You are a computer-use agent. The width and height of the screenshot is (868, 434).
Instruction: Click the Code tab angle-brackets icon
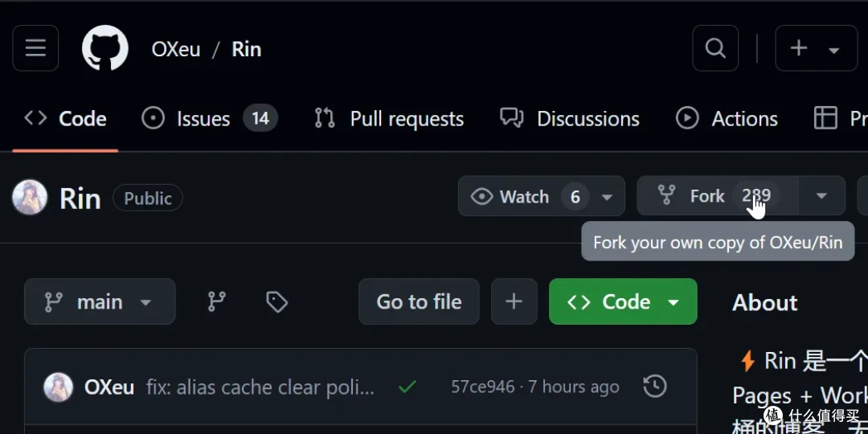click(35, 118)
